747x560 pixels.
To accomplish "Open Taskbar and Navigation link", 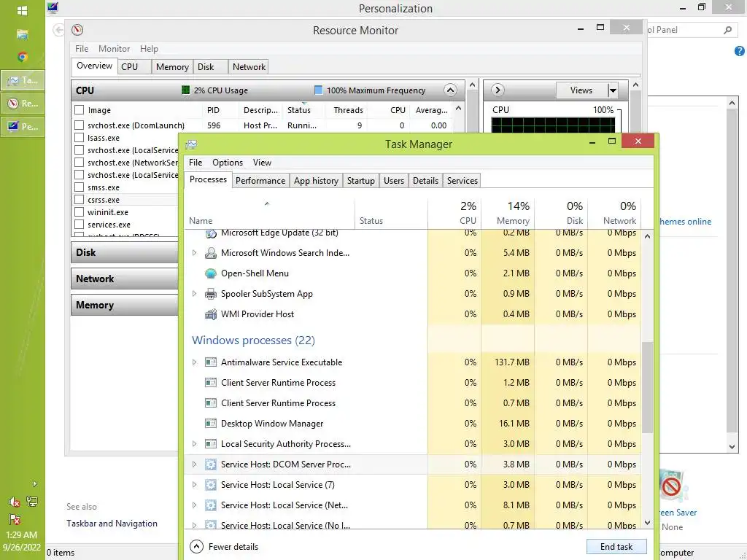I will [x=112, y=524].
